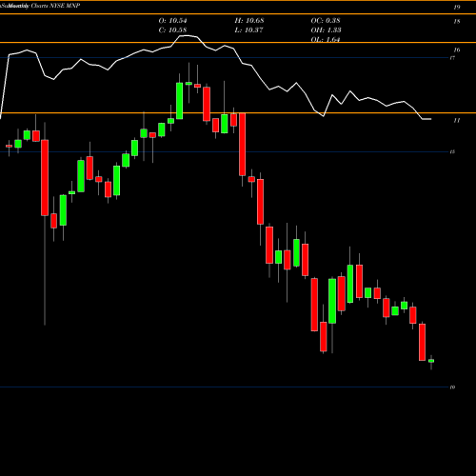Select the high value 'H: 10.68'
The width and height of the screenshot is (476, 476).
coord(249,21)
